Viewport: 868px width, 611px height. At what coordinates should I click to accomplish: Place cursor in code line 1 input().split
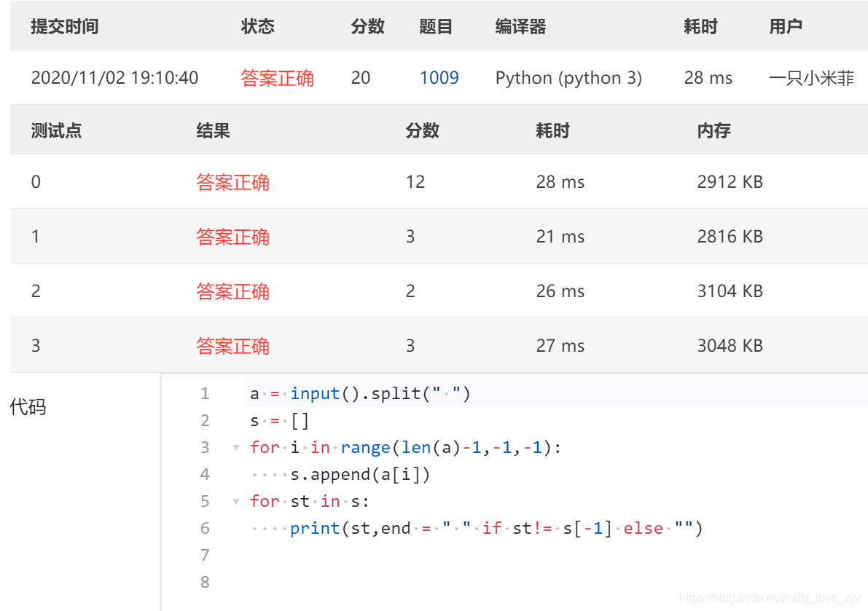(x=360, y=394)
